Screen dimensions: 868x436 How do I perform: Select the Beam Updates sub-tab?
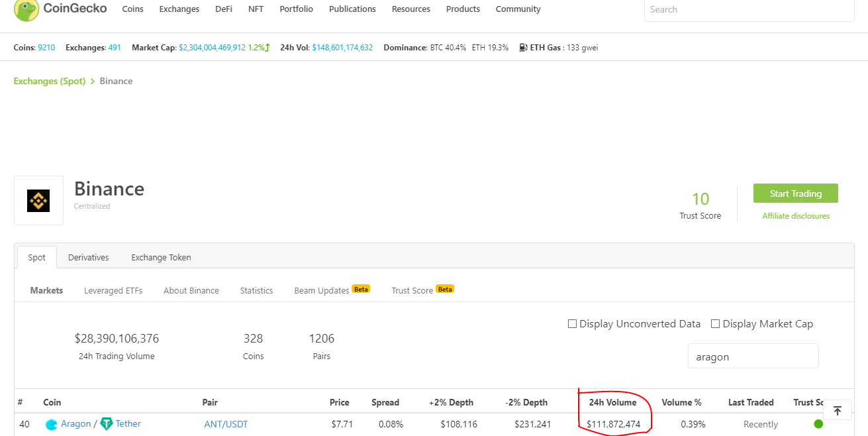pos(332,290)
